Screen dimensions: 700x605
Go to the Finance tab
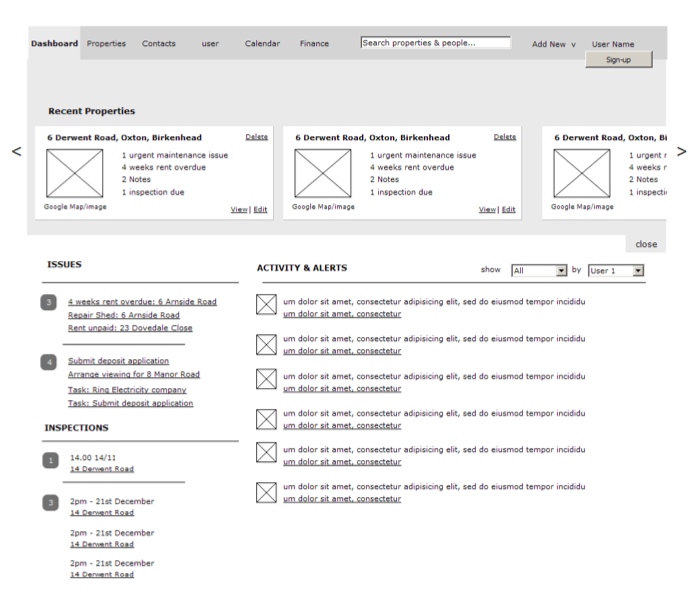coord(314,44)
